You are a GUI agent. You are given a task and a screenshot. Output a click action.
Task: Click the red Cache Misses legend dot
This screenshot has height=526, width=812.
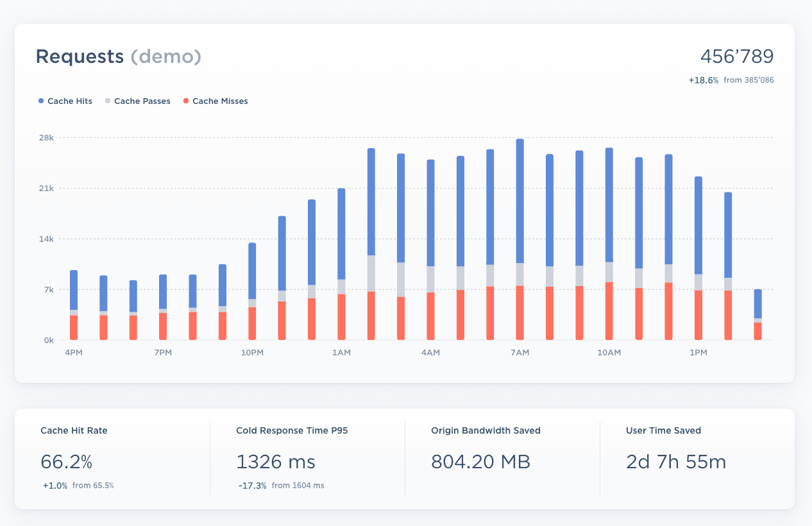(x=186, y=101)
